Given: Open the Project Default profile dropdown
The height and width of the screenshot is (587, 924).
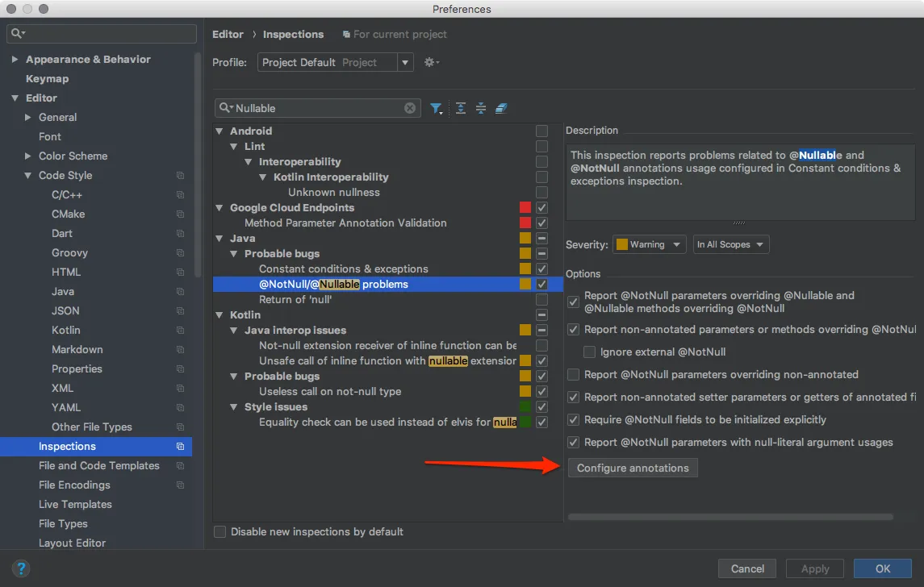Looking at the screenshot, I should [405, 62].
